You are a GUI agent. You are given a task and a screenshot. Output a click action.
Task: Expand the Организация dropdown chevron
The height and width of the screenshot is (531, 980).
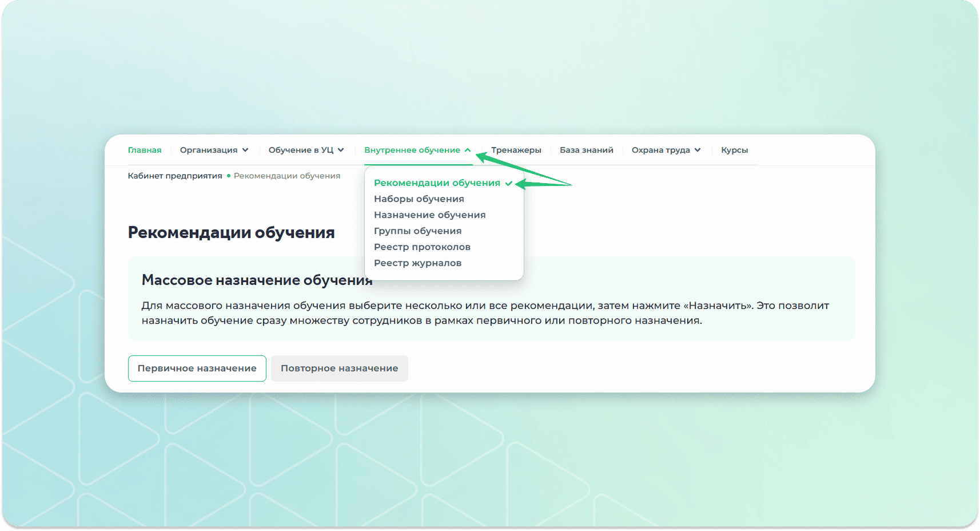click(x=245, y=150)
